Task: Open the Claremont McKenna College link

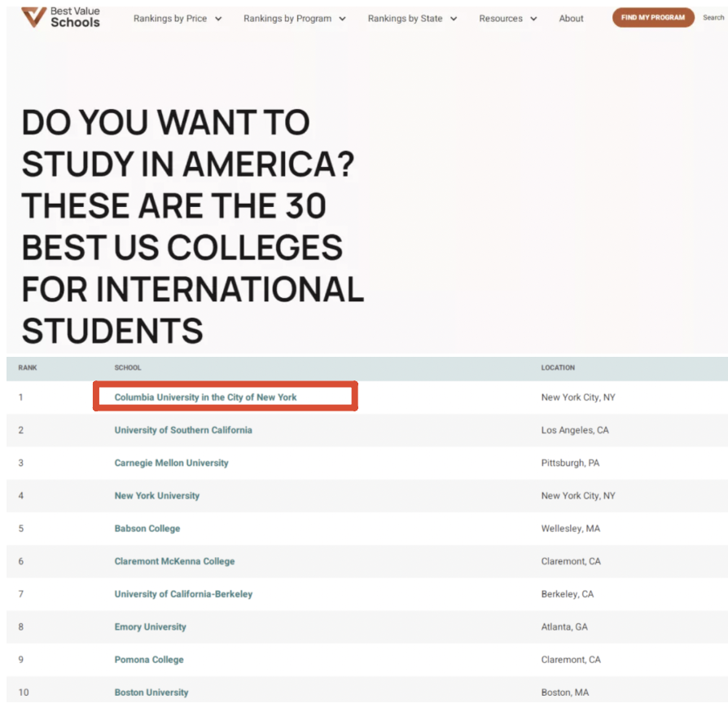Action: click(174, 561)
